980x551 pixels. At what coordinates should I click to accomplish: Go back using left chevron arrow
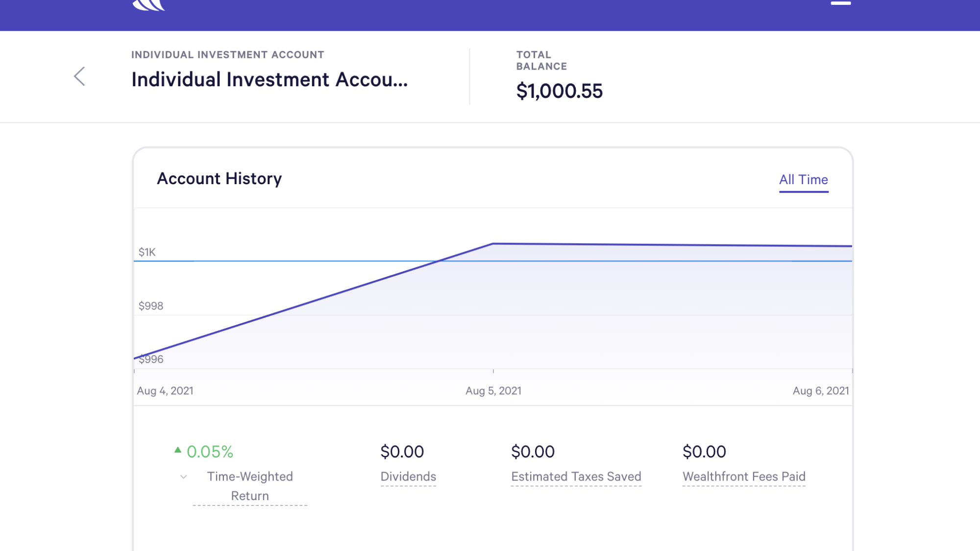click(x=79, y=76)
